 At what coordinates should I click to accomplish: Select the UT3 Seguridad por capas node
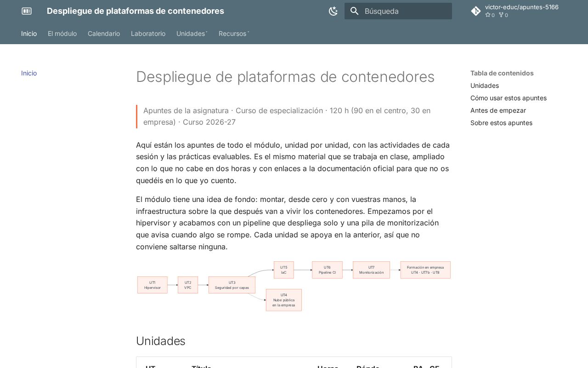[232, 285]
